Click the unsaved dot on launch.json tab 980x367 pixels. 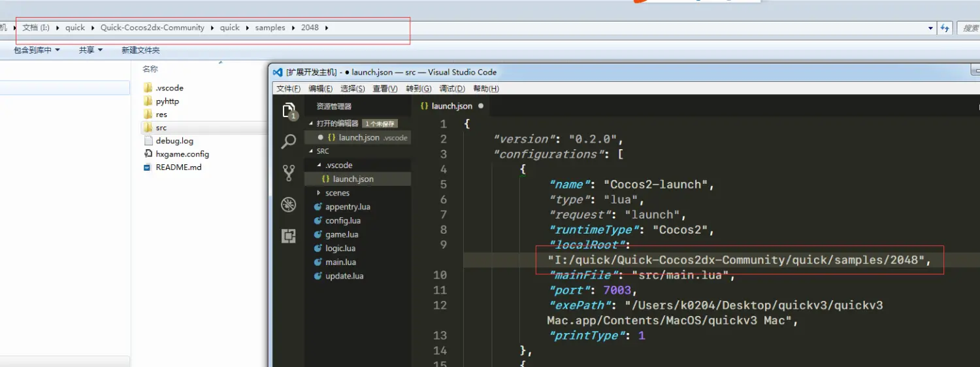(481, 106)
